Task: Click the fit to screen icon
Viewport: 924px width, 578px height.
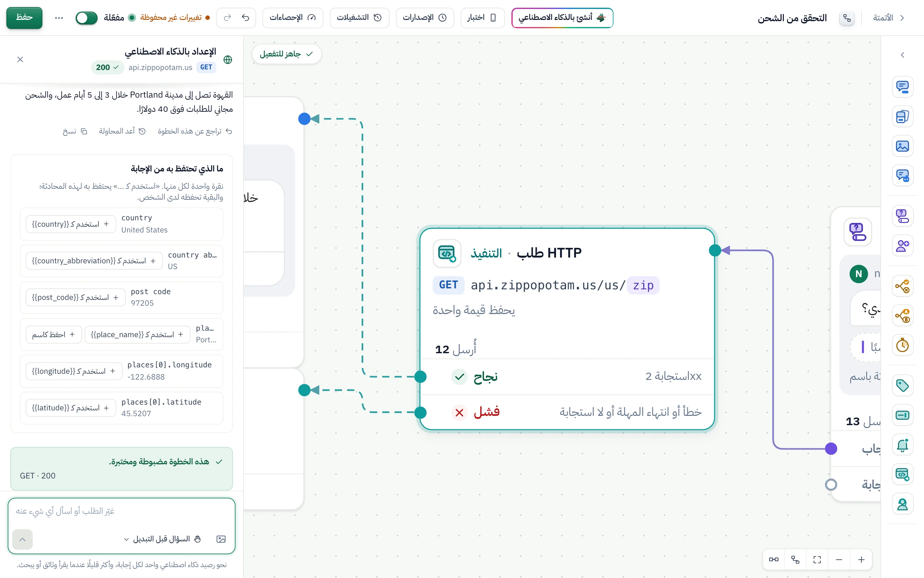Action: tap(817, 560)
